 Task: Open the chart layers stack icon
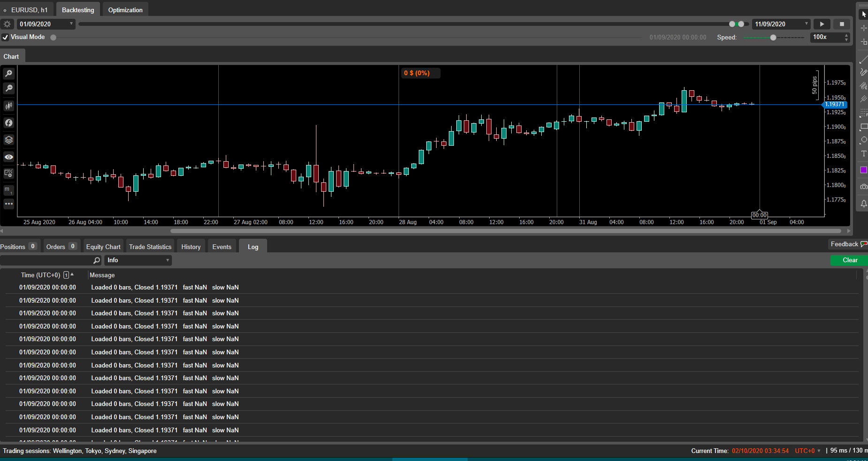click(x=8, y=140)
